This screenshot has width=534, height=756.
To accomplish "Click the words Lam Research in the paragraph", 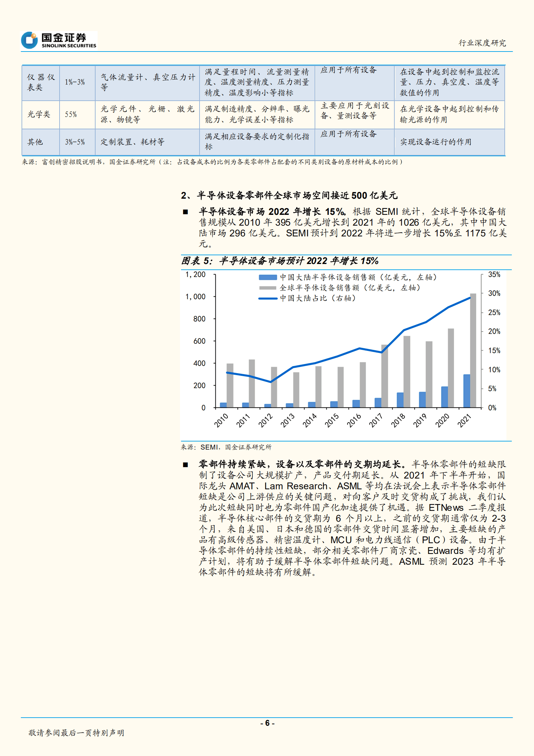I will pyautogui.click(x=296, y=486).
